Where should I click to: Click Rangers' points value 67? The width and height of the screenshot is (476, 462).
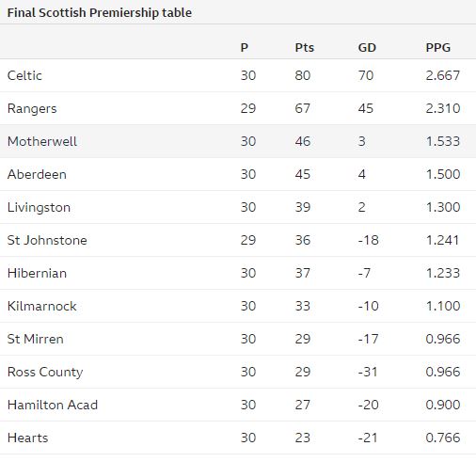tap(303, 108)
